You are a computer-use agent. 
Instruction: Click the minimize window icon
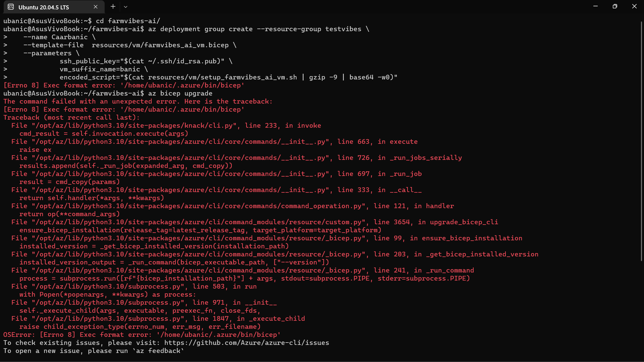pyautogui.click(x=595, y=6)
